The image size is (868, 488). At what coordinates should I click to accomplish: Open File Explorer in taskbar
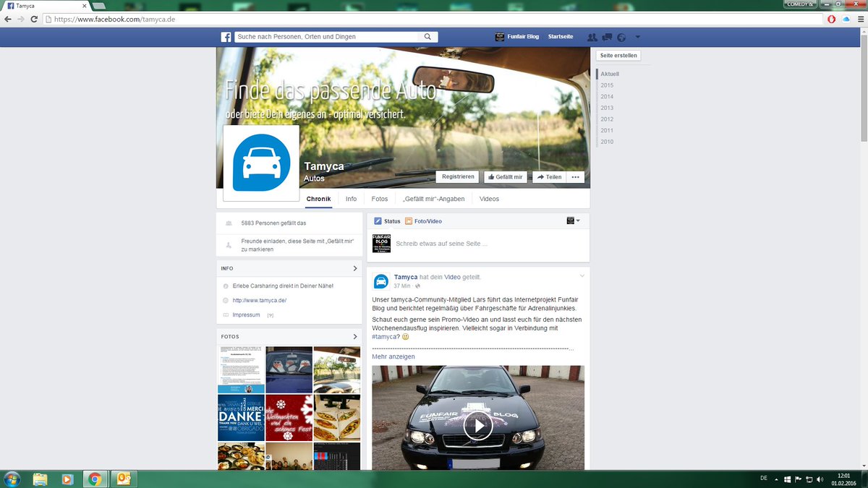[41, 479]
